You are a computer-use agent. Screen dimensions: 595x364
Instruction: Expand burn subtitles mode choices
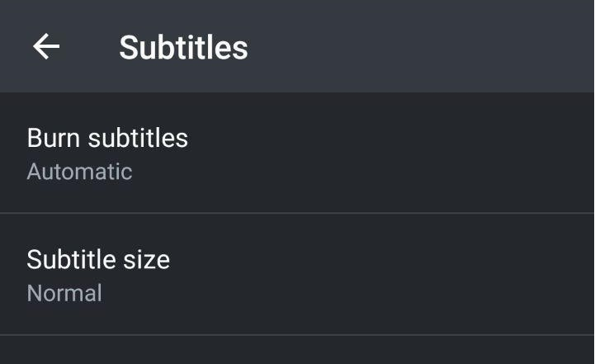coord(297,154)
